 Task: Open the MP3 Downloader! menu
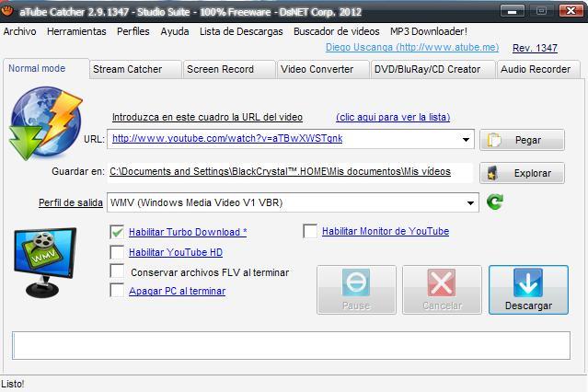click(429, 31)
